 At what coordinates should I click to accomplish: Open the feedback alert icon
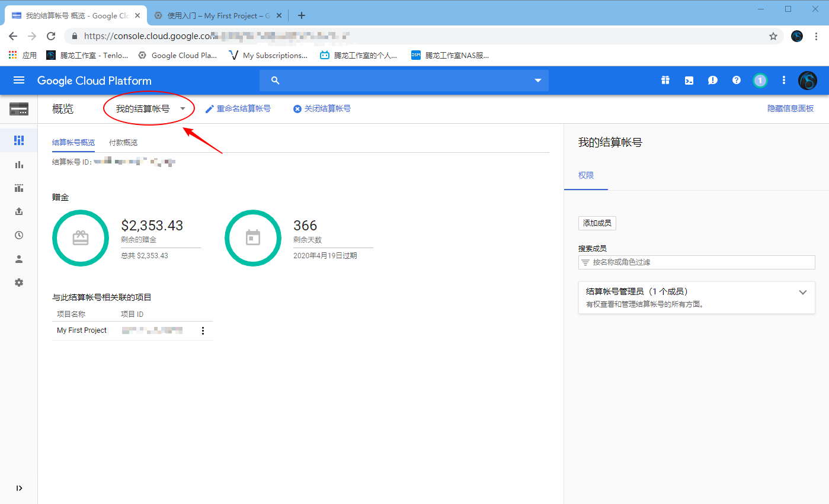point(713,81)
